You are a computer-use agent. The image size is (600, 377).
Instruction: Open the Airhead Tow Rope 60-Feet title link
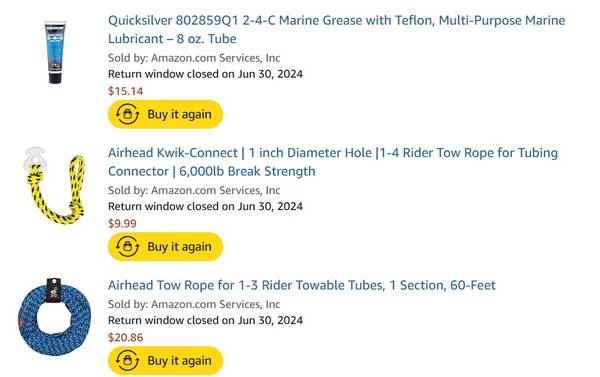[x=302, y=285]
